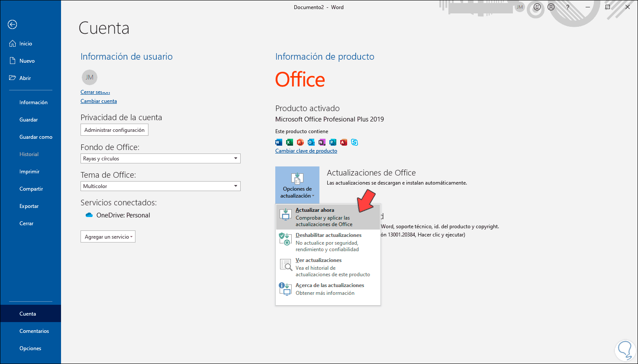The image size is (638, 364).
Task: Select the Cuenta sidebar tab
Action: tap(30, 314)
